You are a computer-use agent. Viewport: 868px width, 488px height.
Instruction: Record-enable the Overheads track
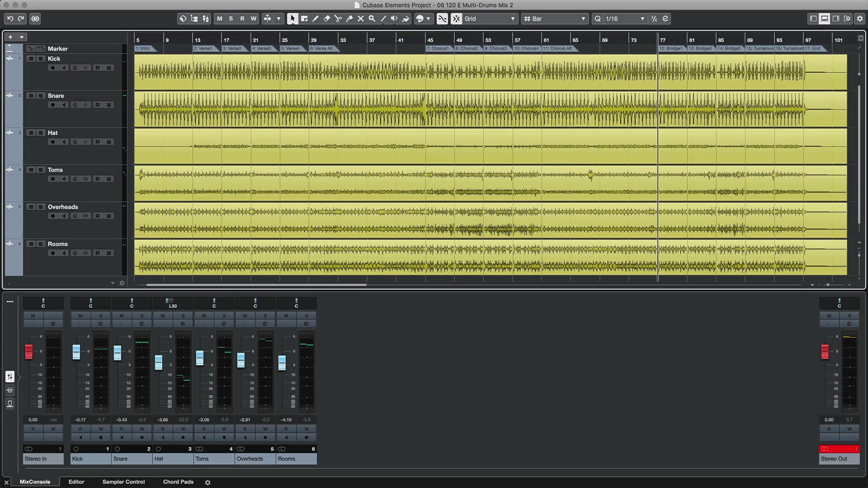pyautogui.click(x=53, y=216)
